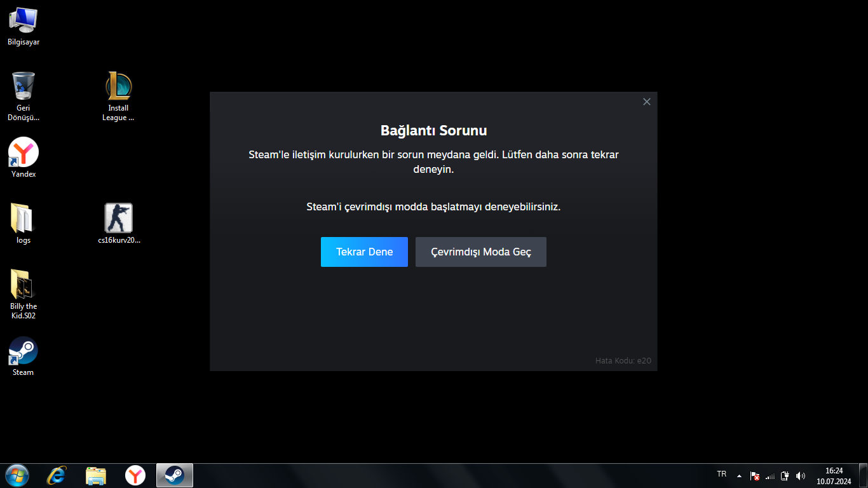Select the cs16kurv20 Counter-Strike desktop icon
The image size is (868, 488).
click(x=118, y=224)
